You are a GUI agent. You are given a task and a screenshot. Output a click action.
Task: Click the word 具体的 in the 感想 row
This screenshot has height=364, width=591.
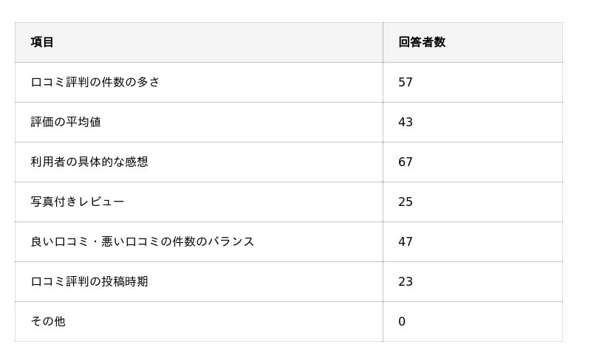[95, 162]
